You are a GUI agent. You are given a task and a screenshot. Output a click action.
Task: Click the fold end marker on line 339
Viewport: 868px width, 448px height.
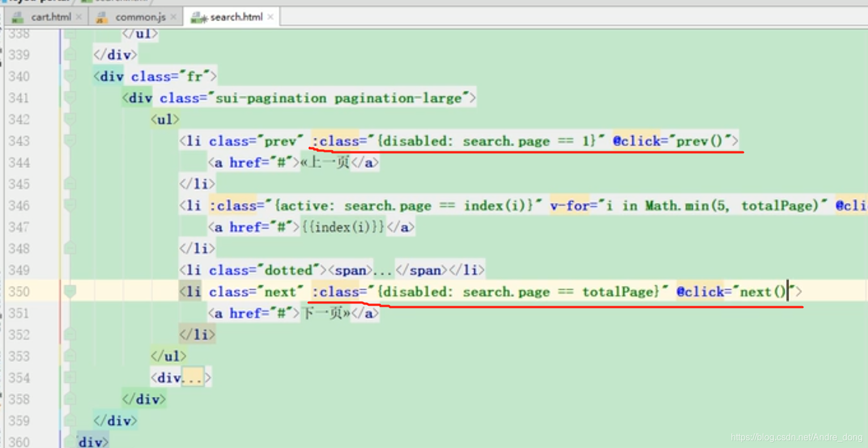70,54
